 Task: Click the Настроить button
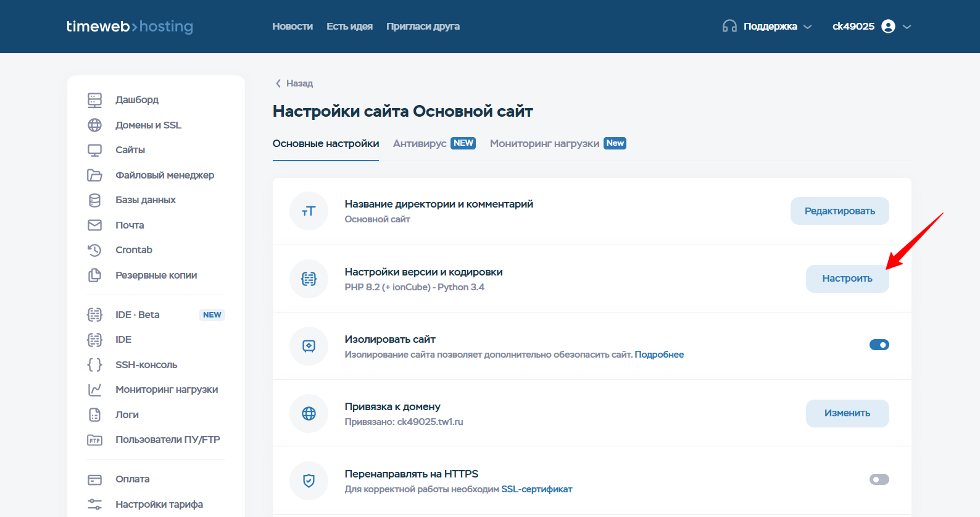[x=847, y=279]
